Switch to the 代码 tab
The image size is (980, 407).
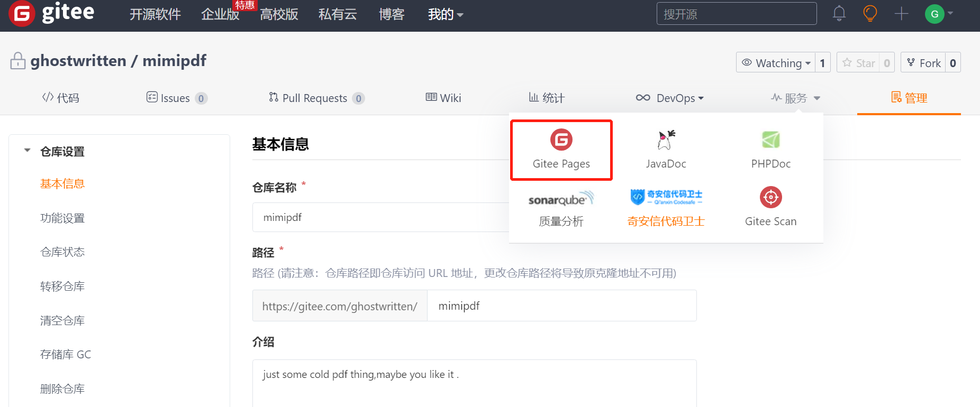point(60,98)
